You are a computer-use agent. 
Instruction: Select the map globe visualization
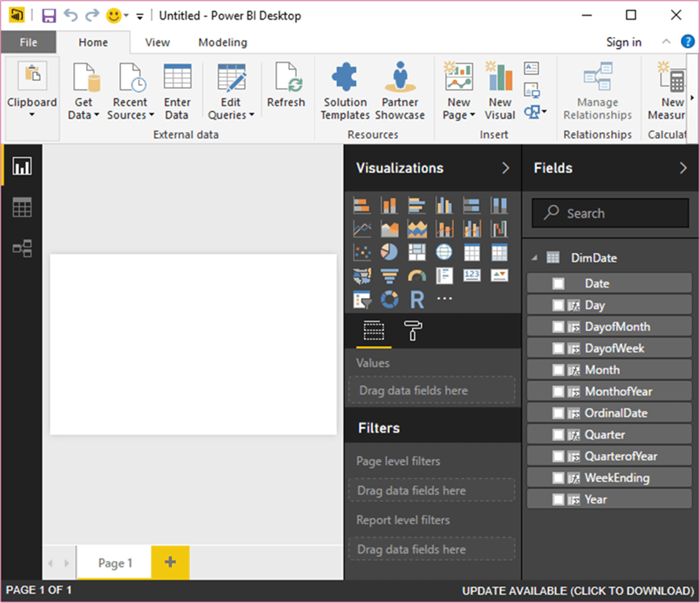[x=444, y=252]
